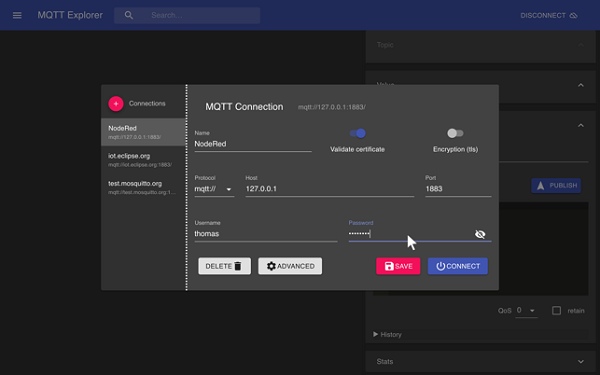Collapse the Publish panel chevron
This screenshot has width=600, height=375.
pyautogui.click(x=580, y=125)
